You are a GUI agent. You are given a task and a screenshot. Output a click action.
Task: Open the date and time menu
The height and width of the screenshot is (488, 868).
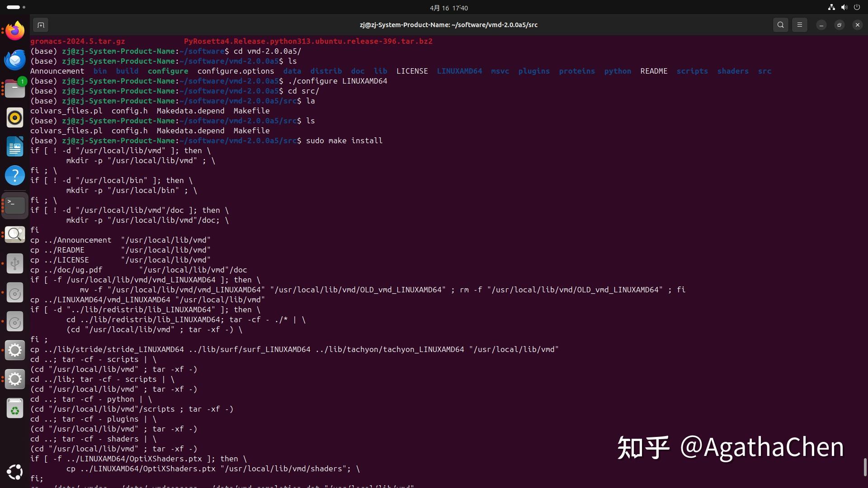(448, 8)
